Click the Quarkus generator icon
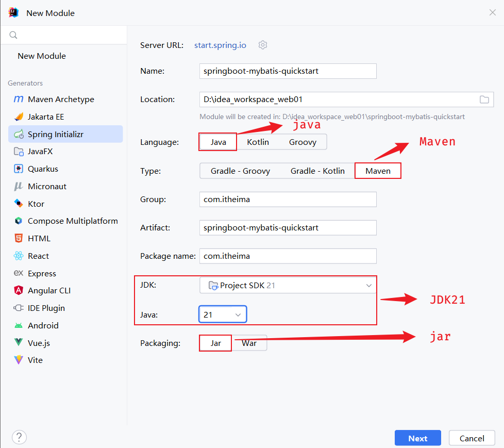Screen dimensions: 504x448 [x=19, y=169]
